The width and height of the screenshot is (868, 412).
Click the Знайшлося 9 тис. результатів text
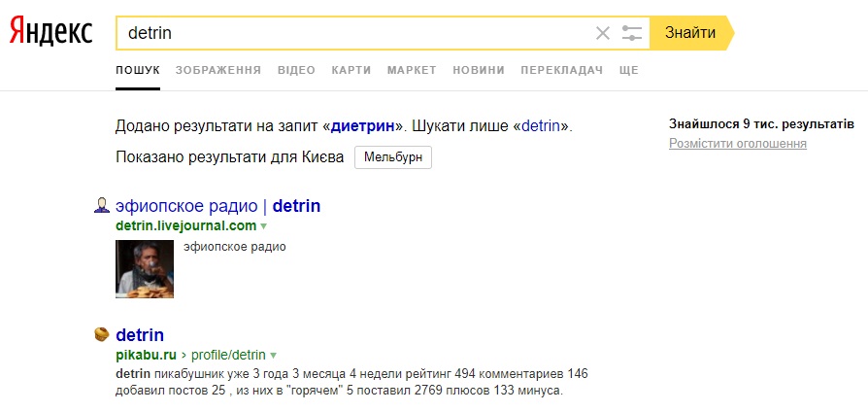pyautogui.click(x=761, y=124)
